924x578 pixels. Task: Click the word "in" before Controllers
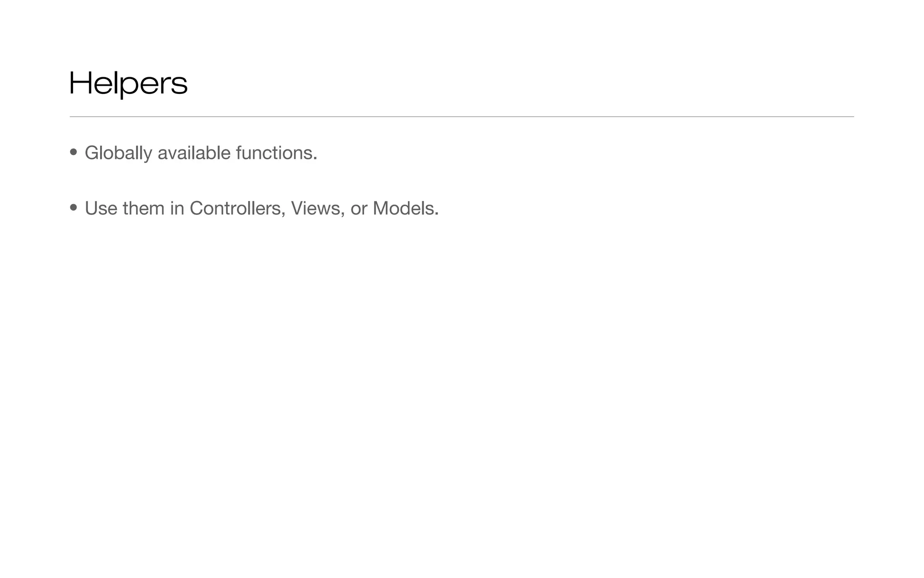[177, 208]
